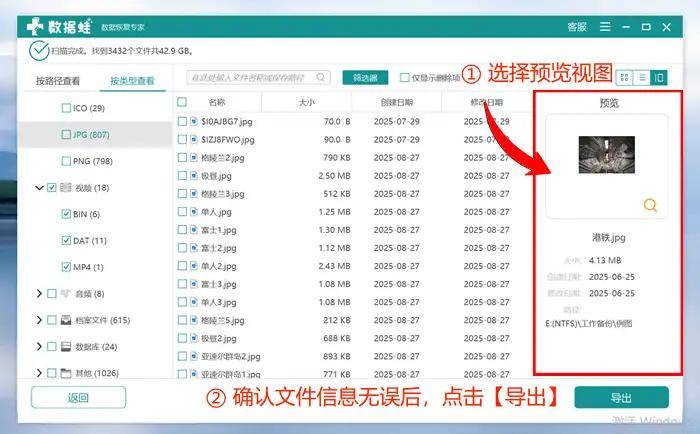
Task: Check the ICO (29) checkbox
Action: point(66,107)
